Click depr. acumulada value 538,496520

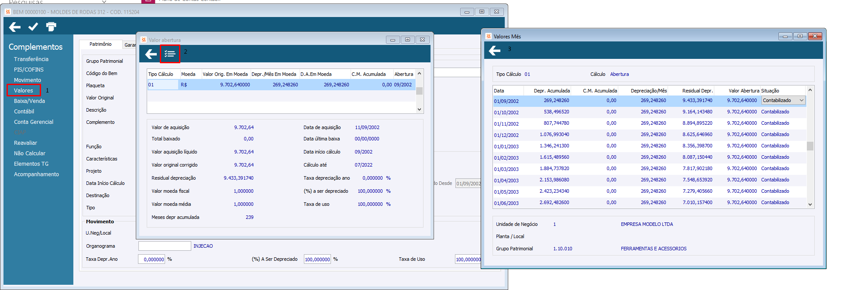point(556,112)
